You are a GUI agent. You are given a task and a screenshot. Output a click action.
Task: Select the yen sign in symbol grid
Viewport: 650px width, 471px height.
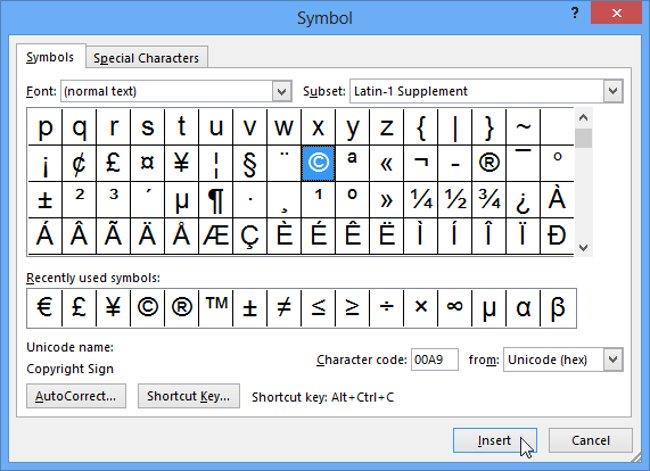pyautogui.click(x=182, y=163)
